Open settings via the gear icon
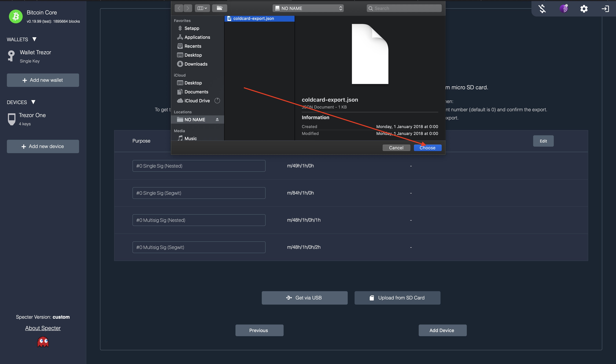 [584, 9]
